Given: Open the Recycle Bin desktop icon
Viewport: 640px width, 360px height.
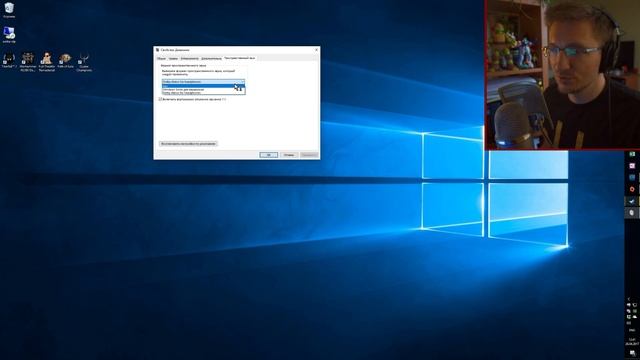Looking at the screenshot, I should click(9, 10).
